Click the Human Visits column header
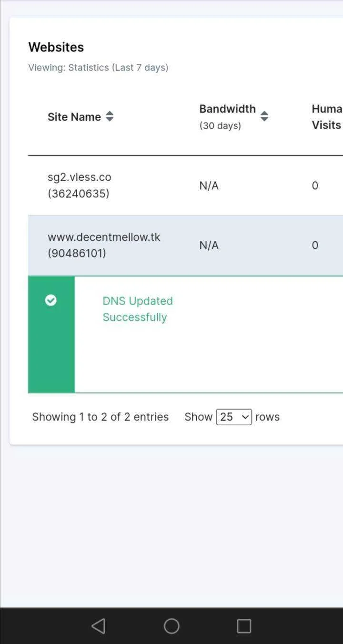 [327, 117]
